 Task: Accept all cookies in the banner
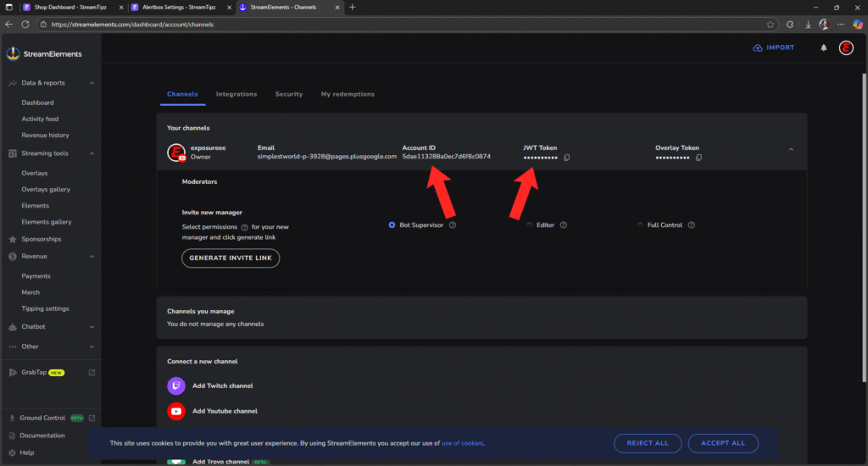tap(722, 443)
